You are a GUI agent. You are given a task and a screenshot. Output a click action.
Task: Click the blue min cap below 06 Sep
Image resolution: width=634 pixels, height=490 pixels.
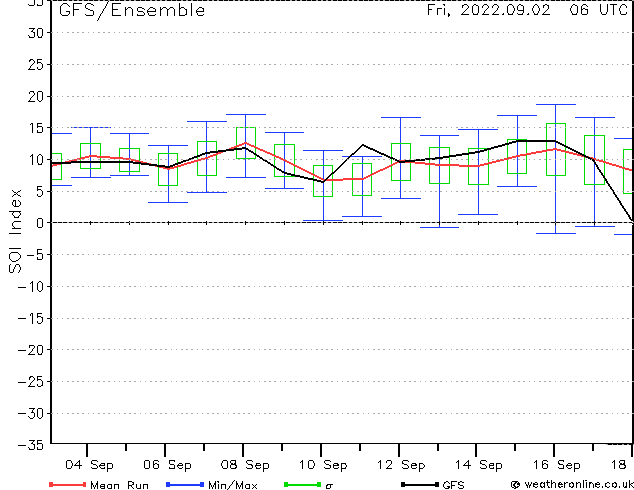coord(168,202)
